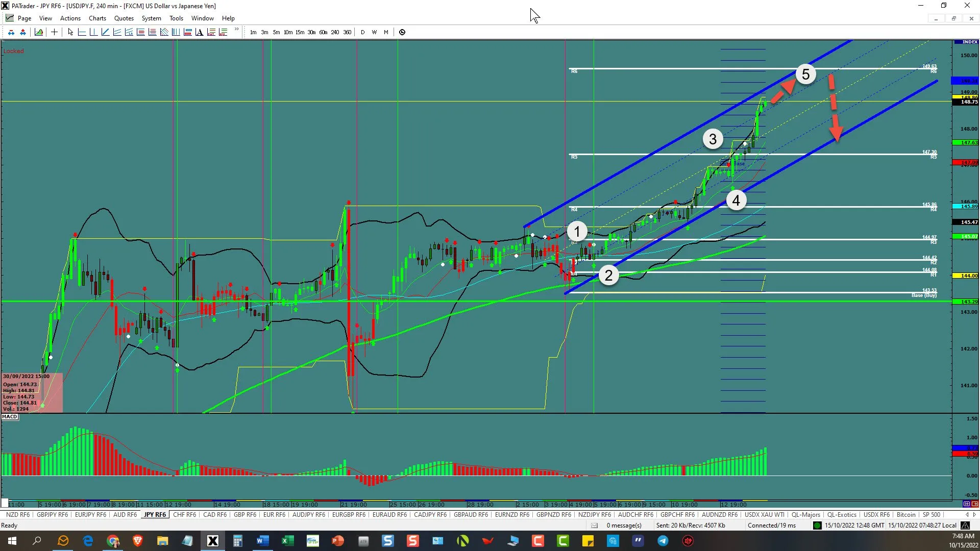Select the vertical time zones tool
The width and height of the screenshot is (980, 551).
(176, 32)
